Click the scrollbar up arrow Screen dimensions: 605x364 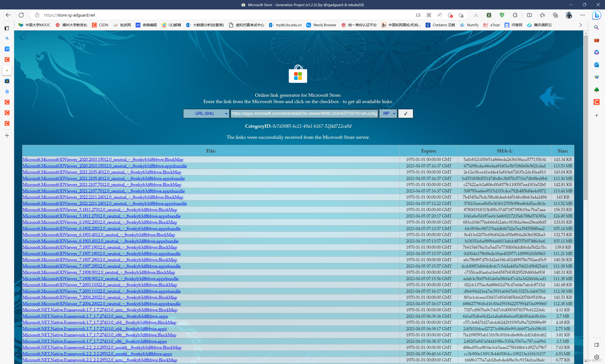click(586, 33)
